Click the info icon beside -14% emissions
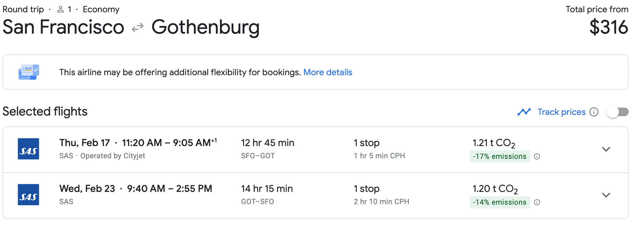 (537, 203)
